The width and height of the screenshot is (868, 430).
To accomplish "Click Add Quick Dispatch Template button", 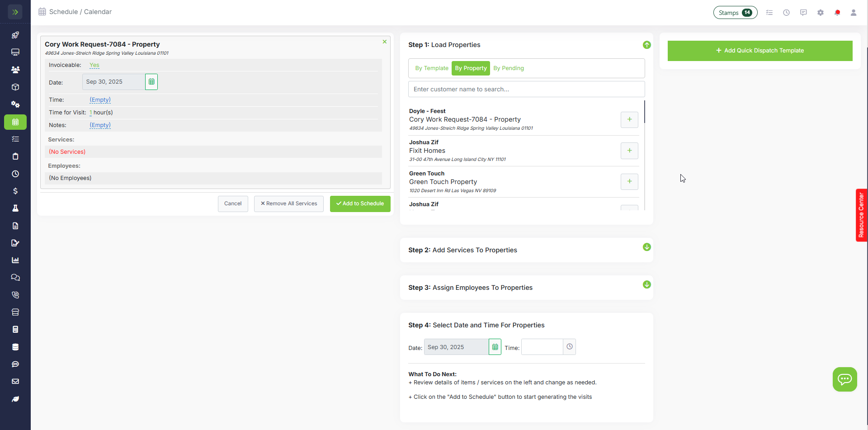I will tap(760, 51).
